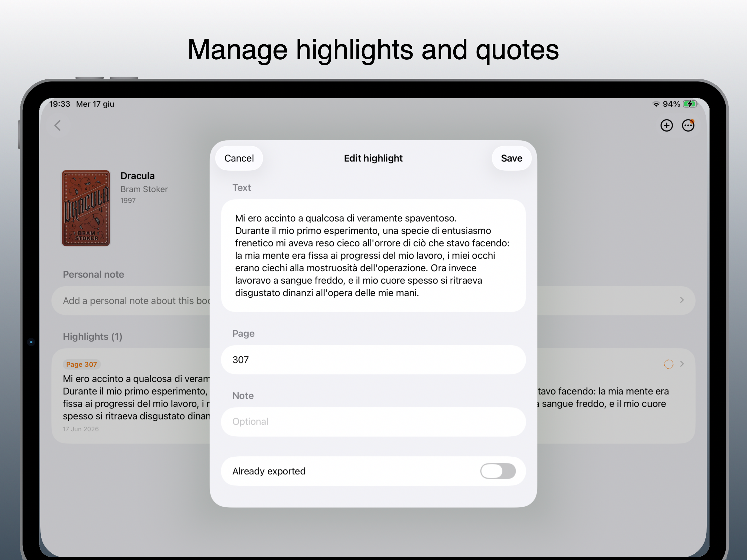Tap the Manage highlights and quotes heading
Screen dimensions: 747x560
373,50
